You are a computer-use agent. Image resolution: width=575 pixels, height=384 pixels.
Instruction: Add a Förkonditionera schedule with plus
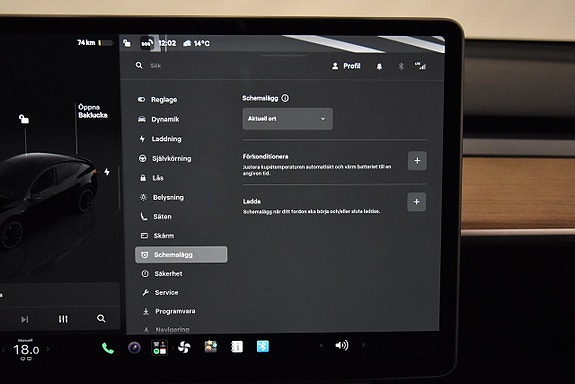tap(417, 160)
